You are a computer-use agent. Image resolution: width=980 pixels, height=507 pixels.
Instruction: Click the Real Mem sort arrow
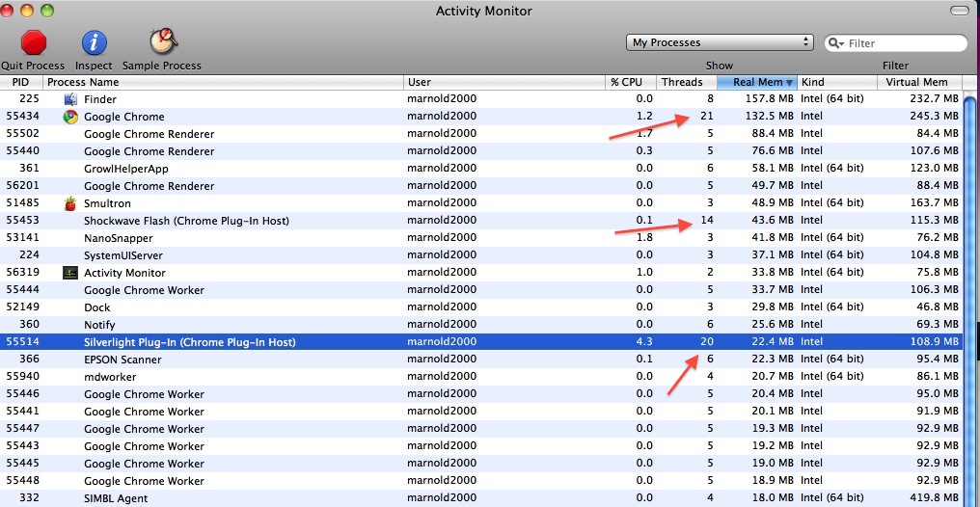789,83
